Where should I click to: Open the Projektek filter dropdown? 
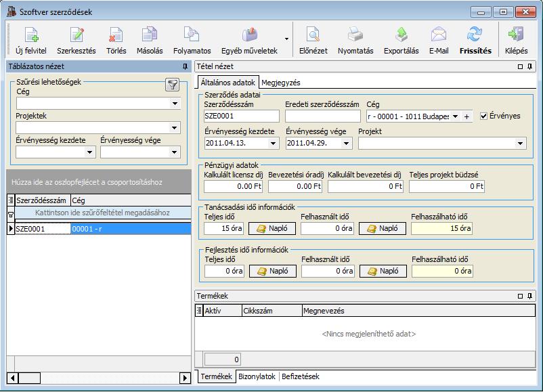175,128
